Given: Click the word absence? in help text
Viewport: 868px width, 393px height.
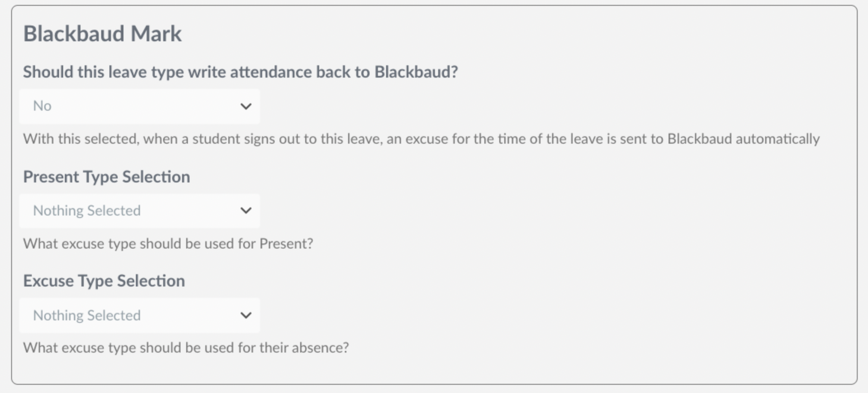Looking at the screenshot, I should 320,348.
